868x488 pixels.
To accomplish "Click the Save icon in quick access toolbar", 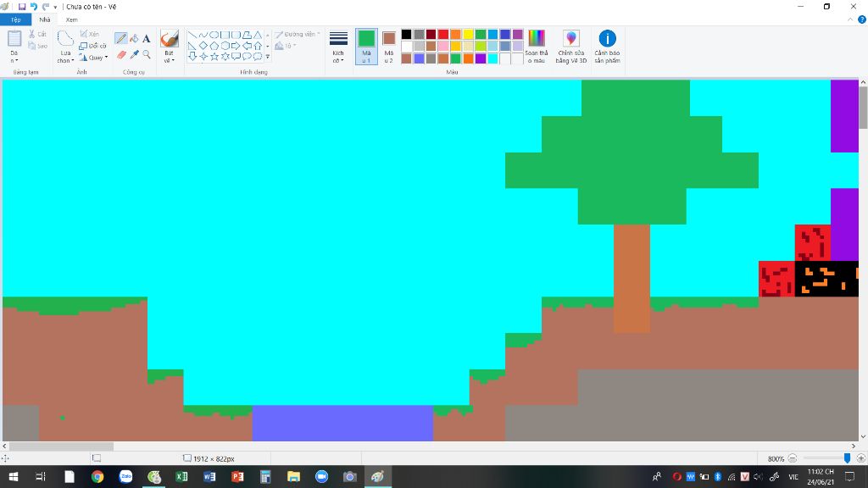I will pyautogui.click(x=22, y=7).
